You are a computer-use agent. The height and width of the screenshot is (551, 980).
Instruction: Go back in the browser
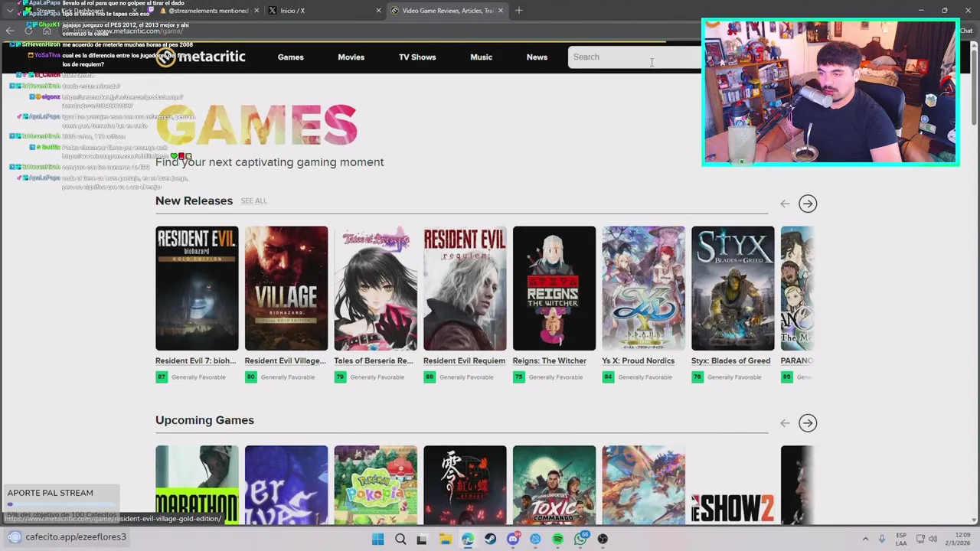pos(10,31)
